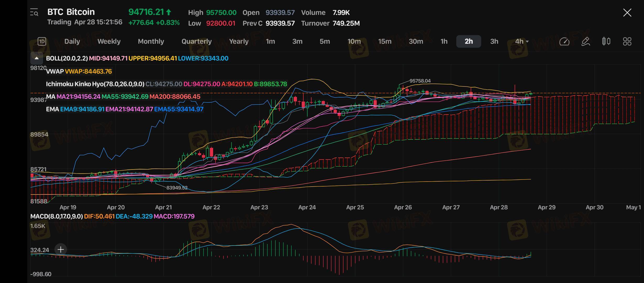Switch to Monthly timeframe
The width and height of the screenshot is (644, 283).
pyautogui.click(x=151, y=41)
